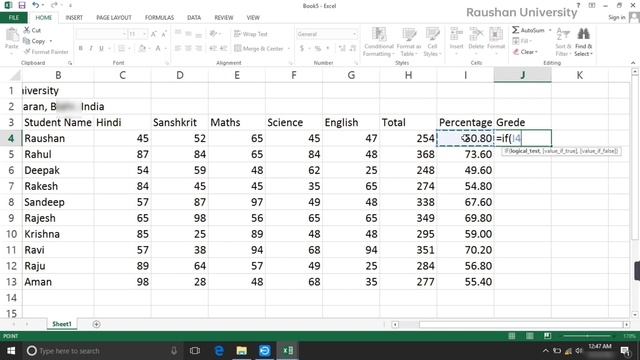640x360 pixels.
Task: Switch to the DATA tab
Action: point(194,18)
